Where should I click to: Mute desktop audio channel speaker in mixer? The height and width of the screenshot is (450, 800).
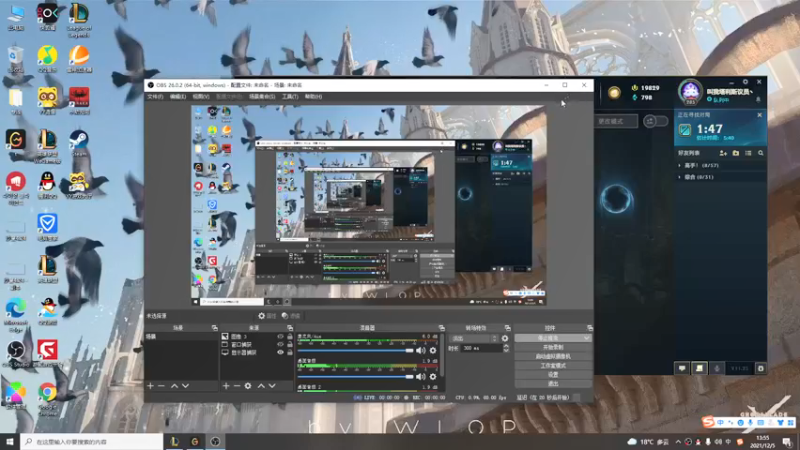coord(420,377)
